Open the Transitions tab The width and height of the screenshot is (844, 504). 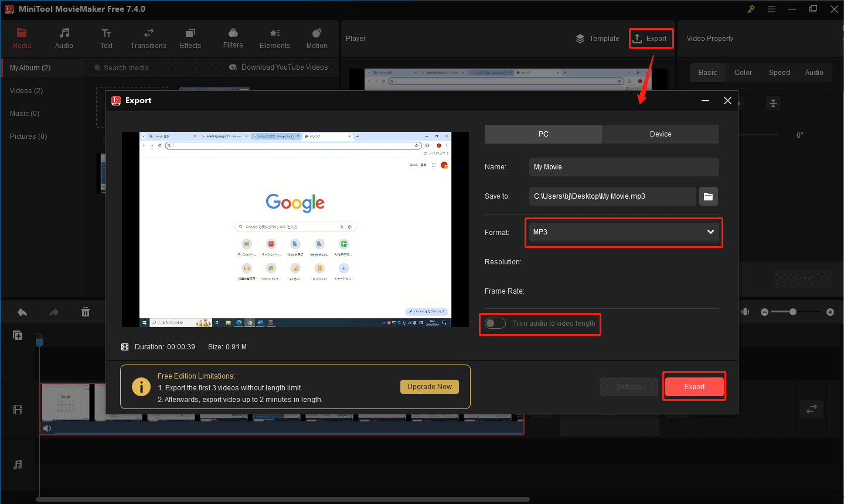pyautogui.click(x=148, y=39)
